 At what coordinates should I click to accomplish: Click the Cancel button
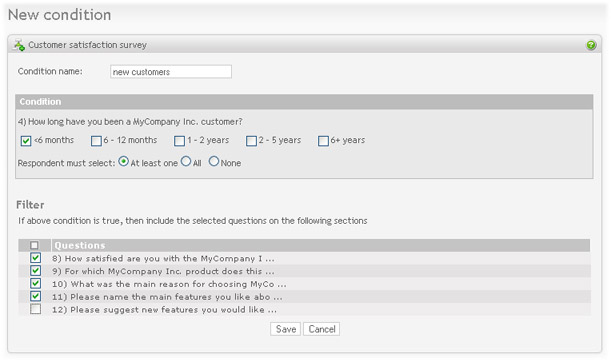click(322, 329)
